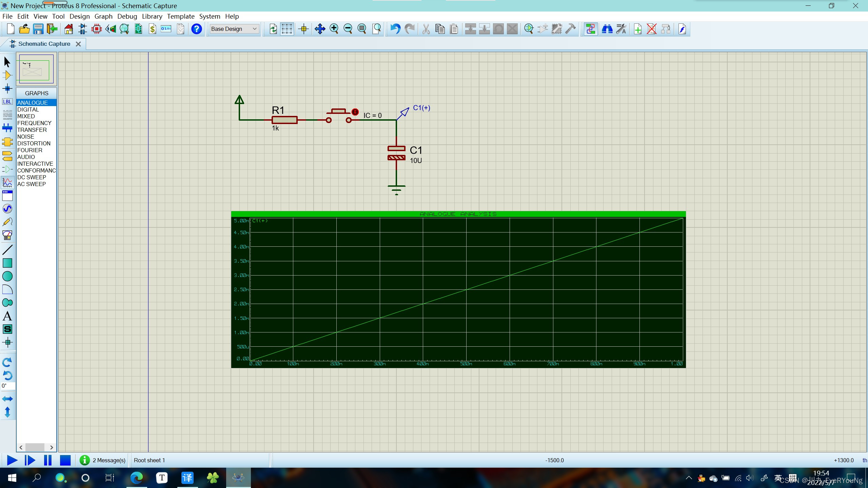
Task: Click the Zoom In magnifier icon
Action: point(334,29)
